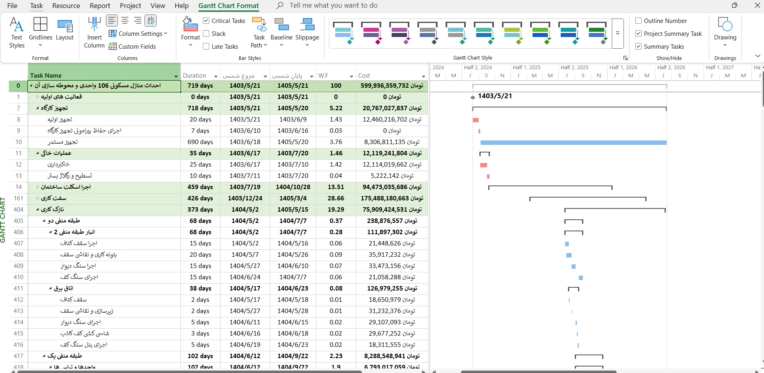Viewport: 764px width, 373px height.
Task: Collapse summary task in row 404
Action: (38, 209)
